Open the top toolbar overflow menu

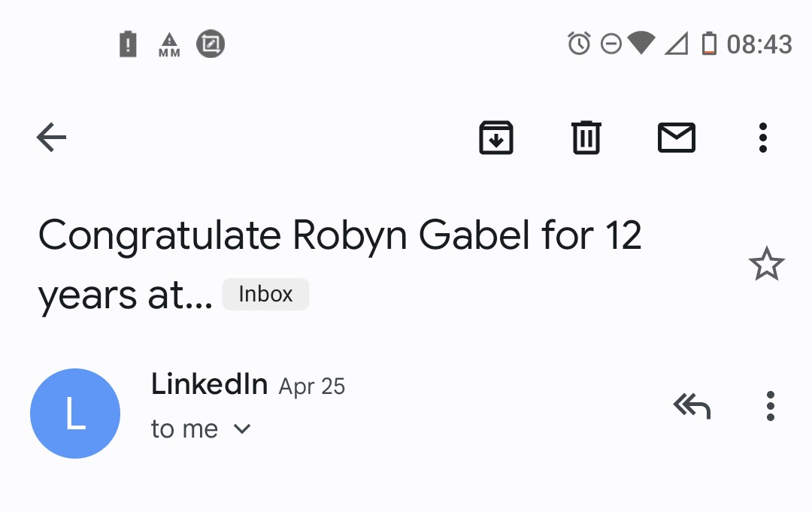pyautogui.click(x=763, y=138)
